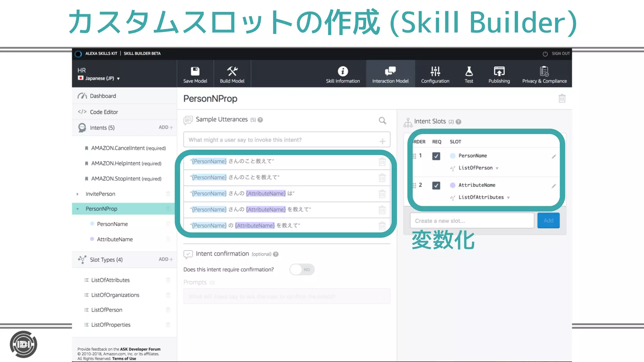The width and height of the screenshot is (644, 362).
Task: Add a new slot type with ADD +
Action: (x=166, y=259)
